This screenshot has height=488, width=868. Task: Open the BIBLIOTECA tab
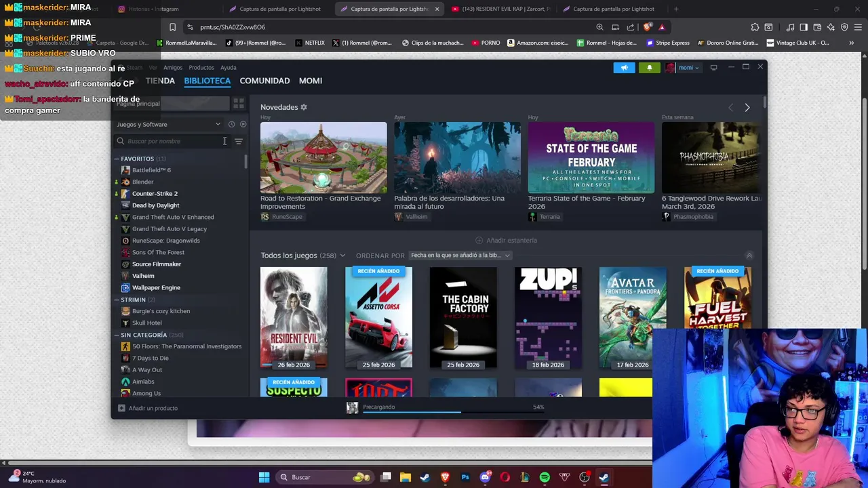(x=208, y=81)
